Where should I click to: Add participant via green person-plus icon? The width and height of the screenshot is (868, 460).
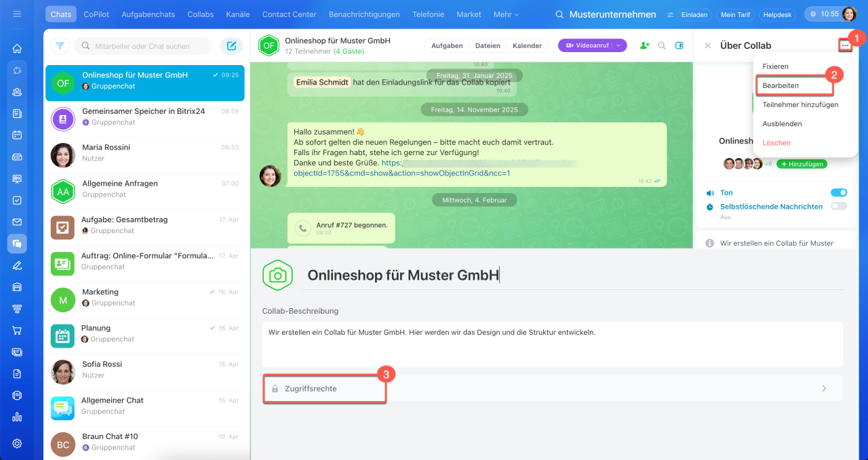(x=644, y=45)
